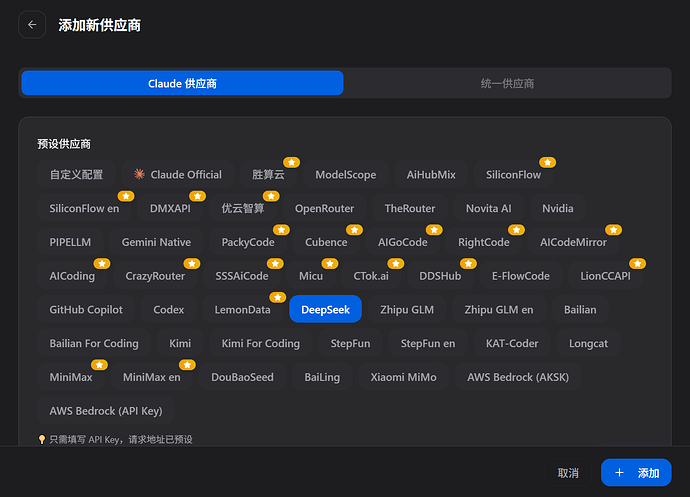Select Bailian provider preset
Screen dimensions: 690x497
580,309
